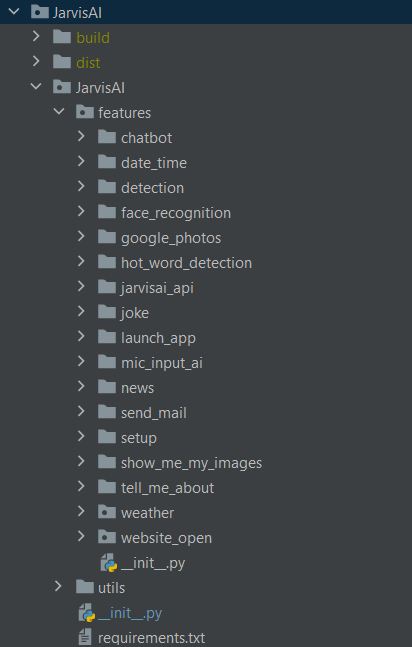The width and height of the screenshot is (412, 647).
Task: Select the google_photos folder
Action: (171, 238)
